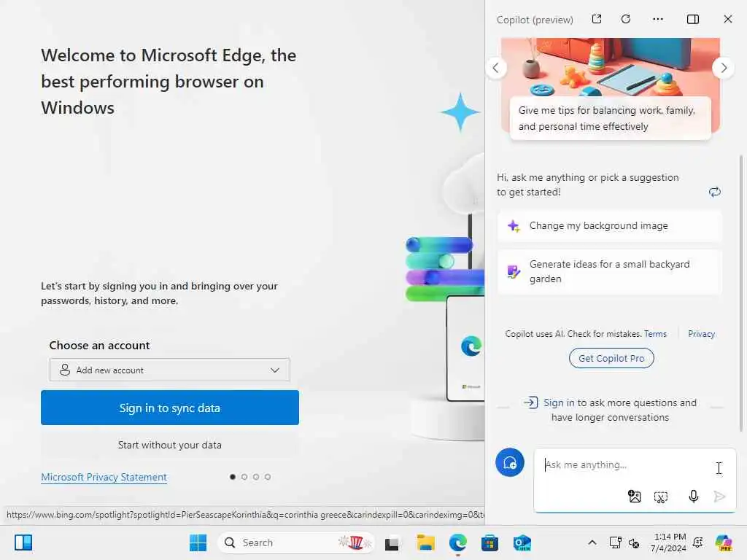Select the first carousel page dot
Image resolution: width=747 pixels, height=560 pixels.
click(x=233, y=477)
